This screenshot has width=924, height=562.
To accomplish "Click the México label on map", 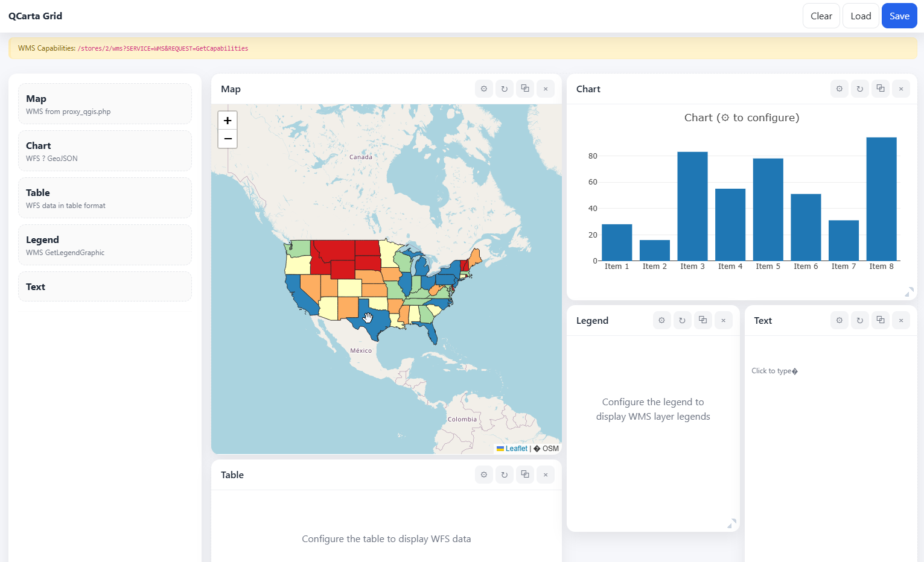I will (361, 350).
